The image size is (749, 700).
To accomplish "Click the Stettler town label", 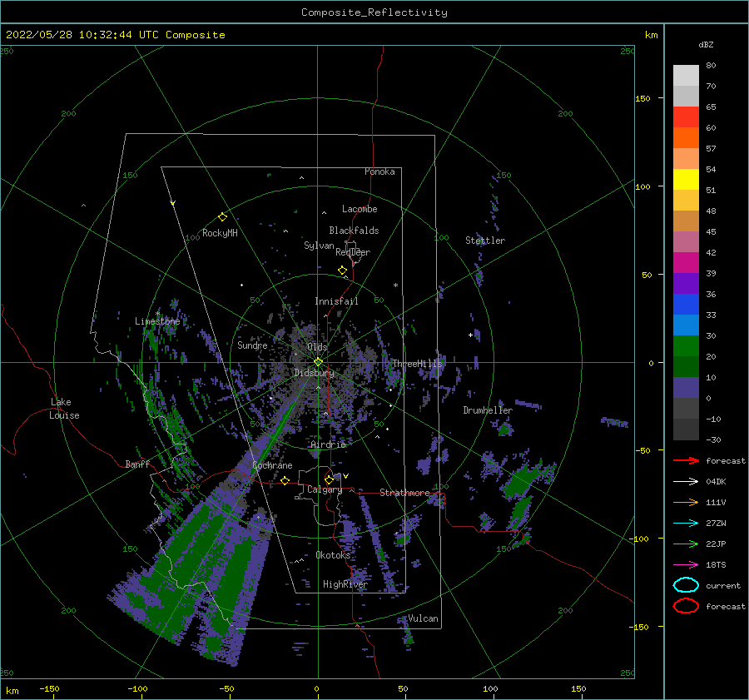I will pyautogui.click(x=485, y=241).
